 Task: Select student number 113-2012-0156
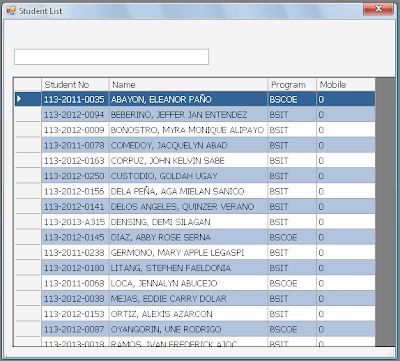[75, 191]
